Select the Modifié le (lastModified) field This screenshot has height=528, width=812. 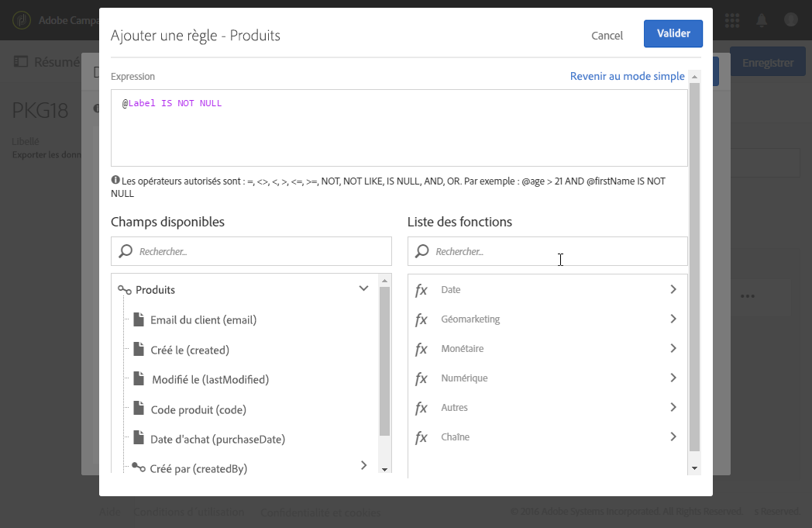click(210, 380)
